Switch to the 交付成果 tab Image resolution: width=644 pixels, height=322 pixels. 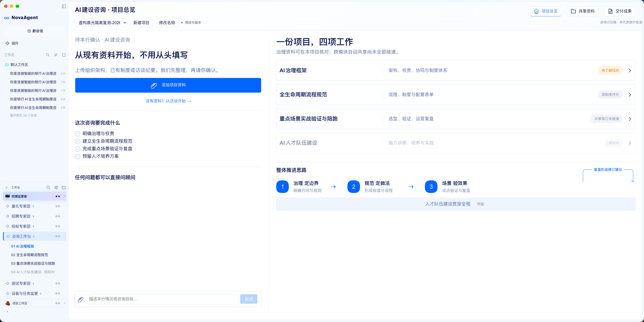pos(620,11)
